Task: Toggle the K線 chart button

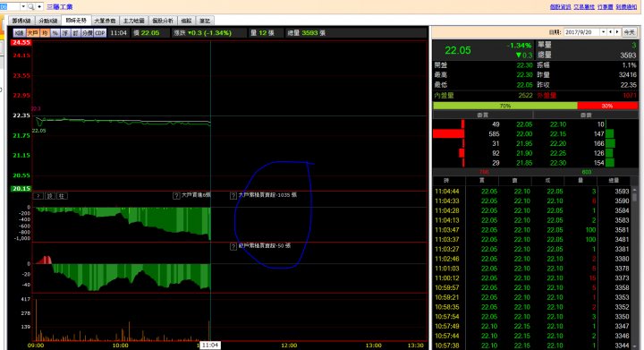Action: (20, 33)
